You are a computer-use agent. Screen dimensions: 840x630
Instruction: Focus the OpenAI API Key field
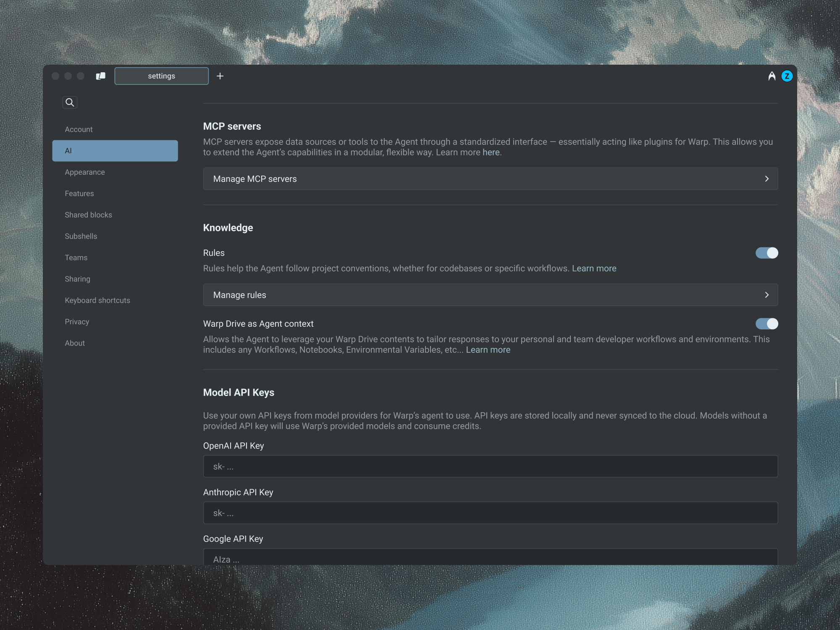[490, 467]
